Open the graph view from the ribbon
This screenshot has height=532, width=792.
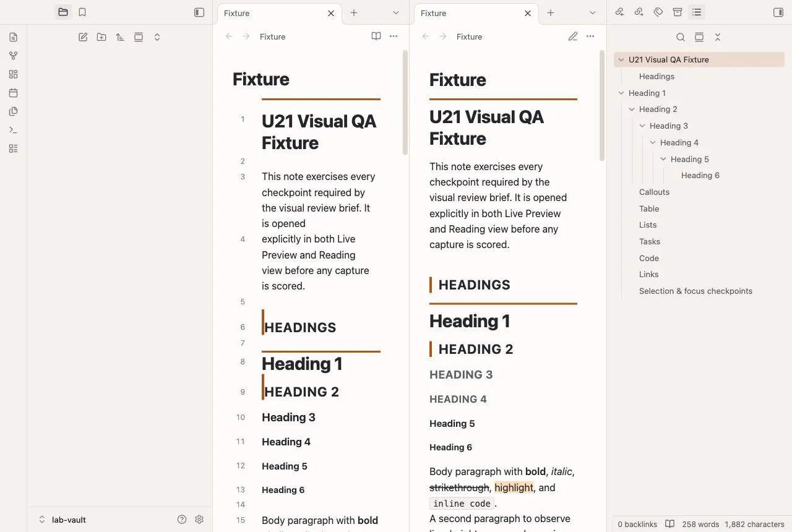click(14, 56)
